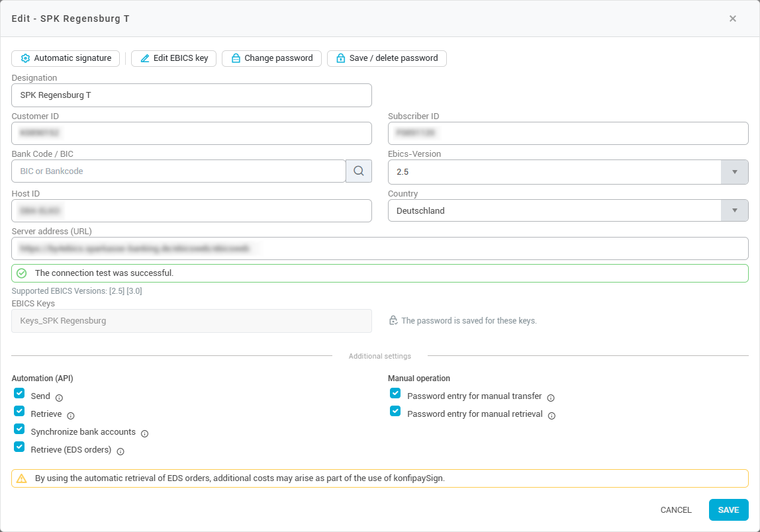Disable Password entry for manual transfer

(x=395, y=393)
